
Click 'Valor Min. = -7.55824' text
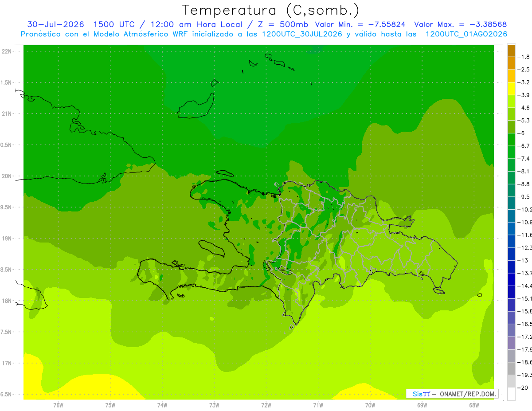coord(360,24)
